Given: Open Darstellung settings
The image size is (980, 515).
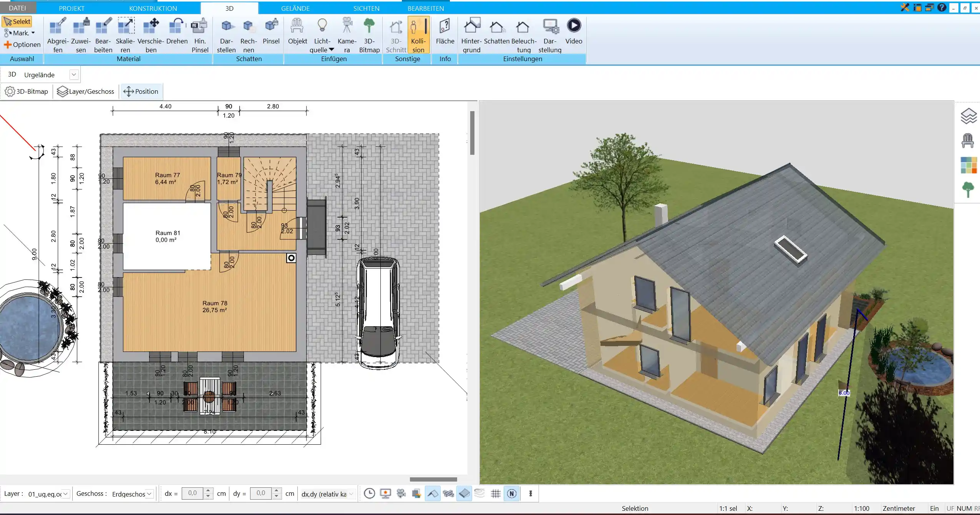Looking at the screenshot, I should pos(550,35).
